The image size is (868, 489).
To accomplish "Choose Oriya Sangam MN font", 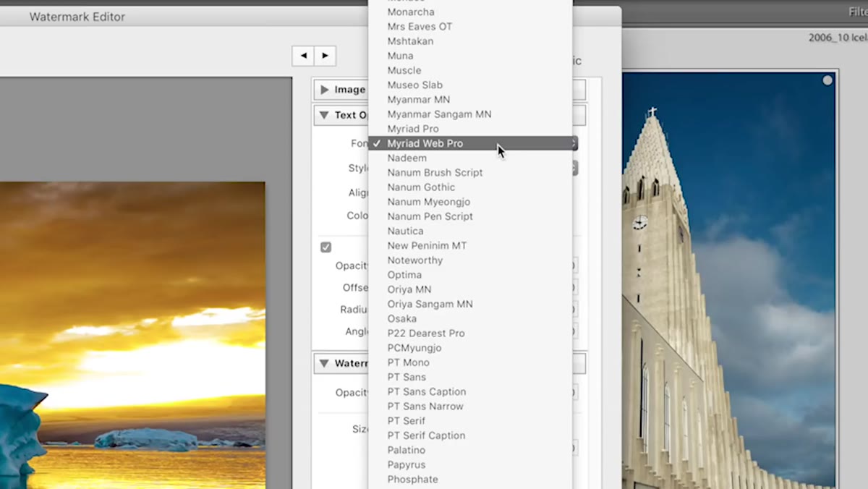I will [470, 304].
